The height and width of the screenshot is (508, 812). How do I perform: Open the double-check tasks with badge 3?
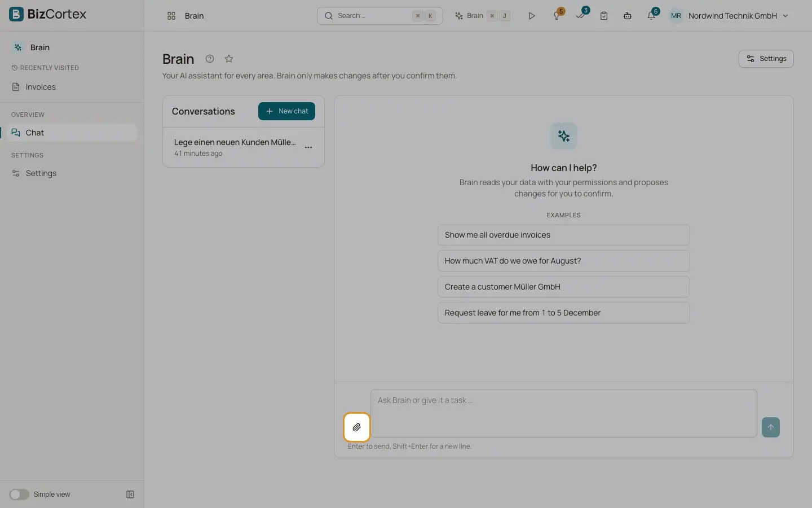(x=580, y=16)
